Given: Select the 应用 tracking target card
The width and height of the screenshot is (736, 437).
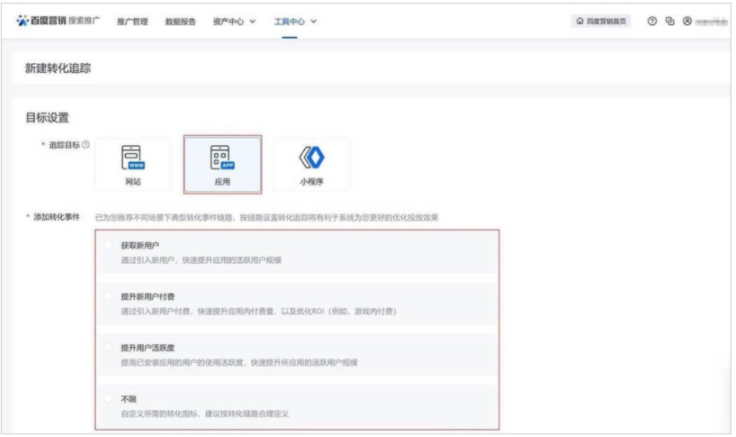Looking at the screenshot, I should tap(222, 165).
